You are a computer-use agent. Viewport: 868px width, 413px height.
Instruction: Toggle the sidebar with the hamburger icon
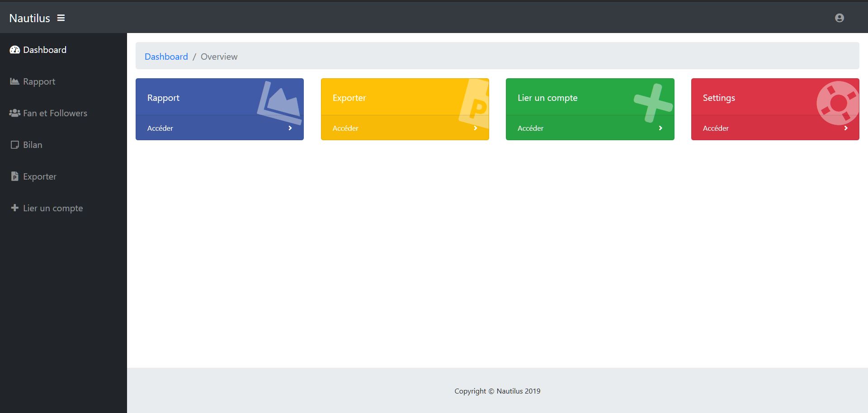click(x=61, y=18)
